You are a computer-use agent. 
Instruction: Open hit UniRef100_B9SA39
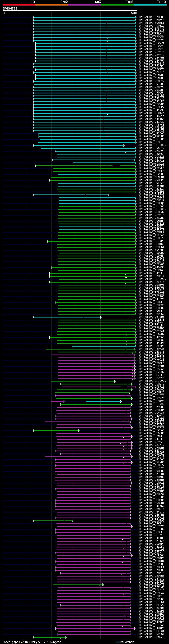point(152,29)
